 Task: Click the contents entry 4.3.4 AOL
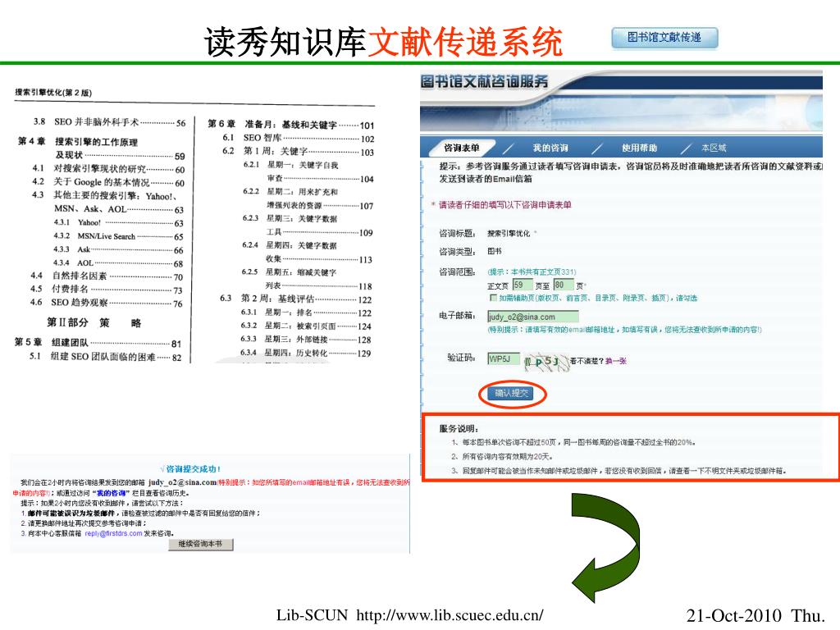click(118, 263)
